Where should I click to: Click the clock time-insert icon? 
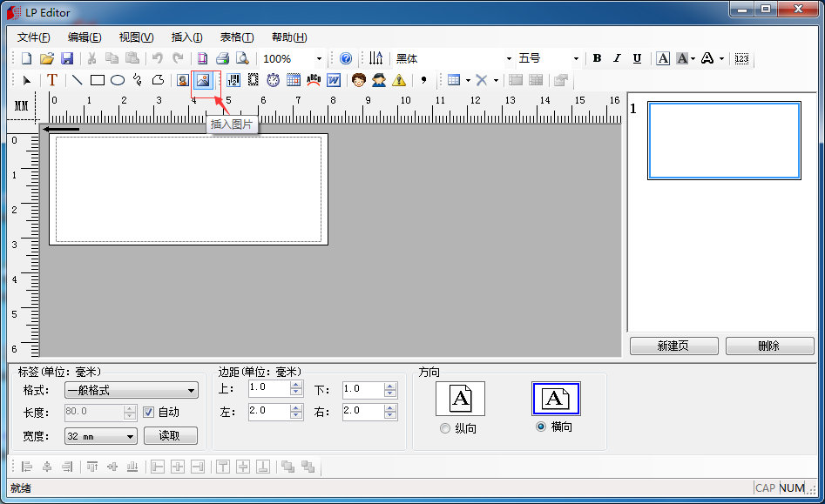pos(274,80)
